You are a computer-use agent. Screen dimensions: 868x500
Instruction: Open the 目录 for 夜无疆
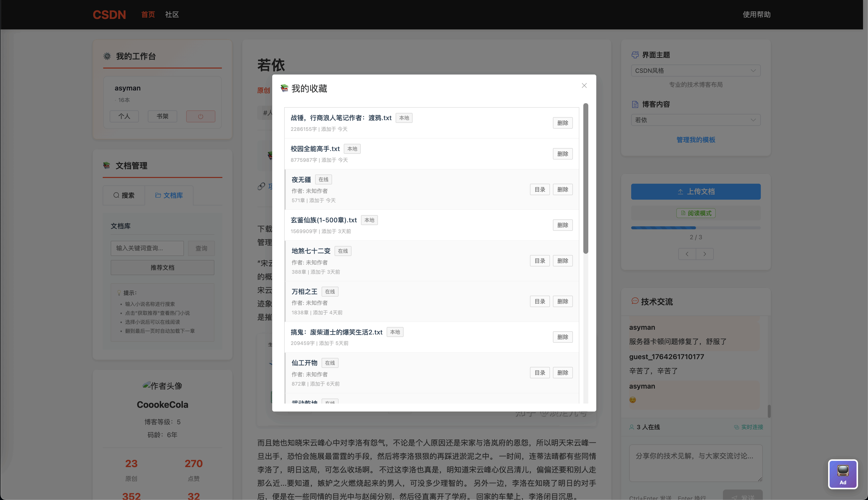coord(540,189)
